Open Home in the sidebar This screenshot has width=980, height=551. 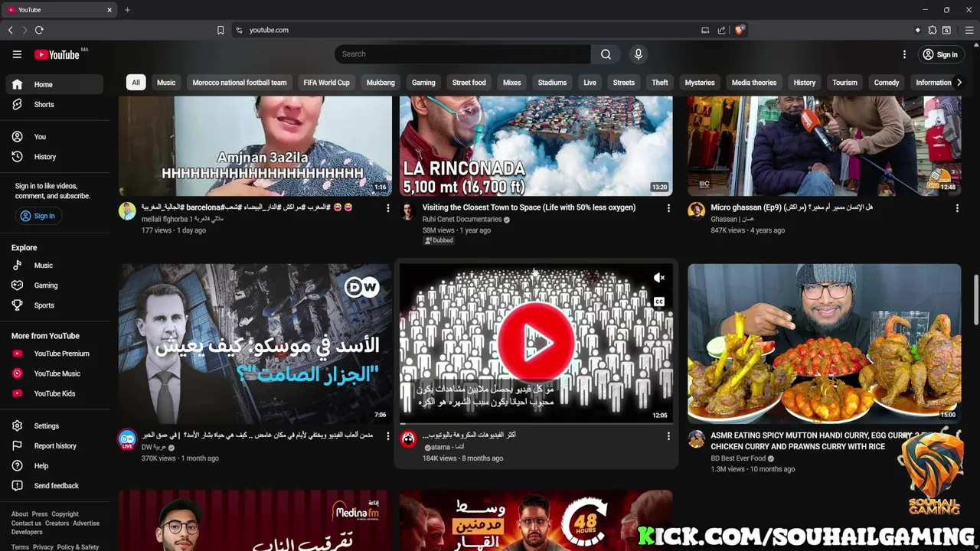click(x=54, y=84)
